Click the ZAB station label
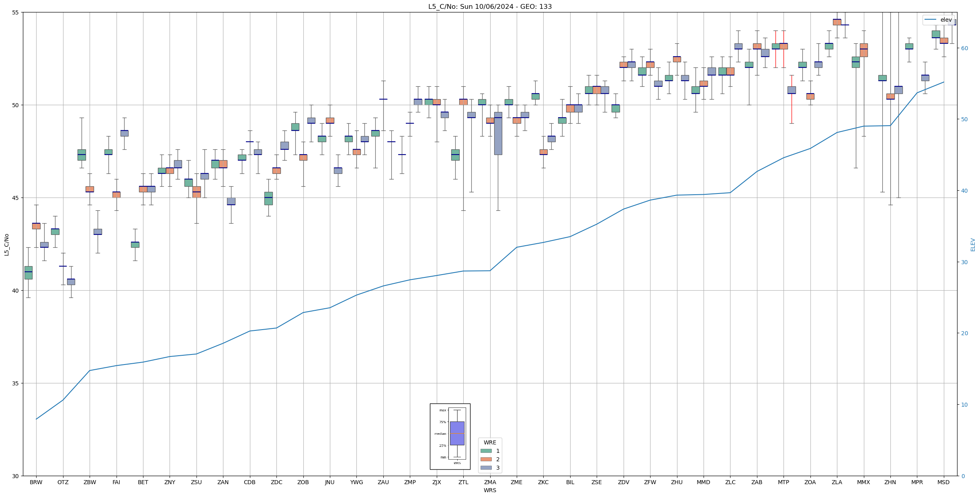Viewport: 980px width, 497px height. [757, 482]
